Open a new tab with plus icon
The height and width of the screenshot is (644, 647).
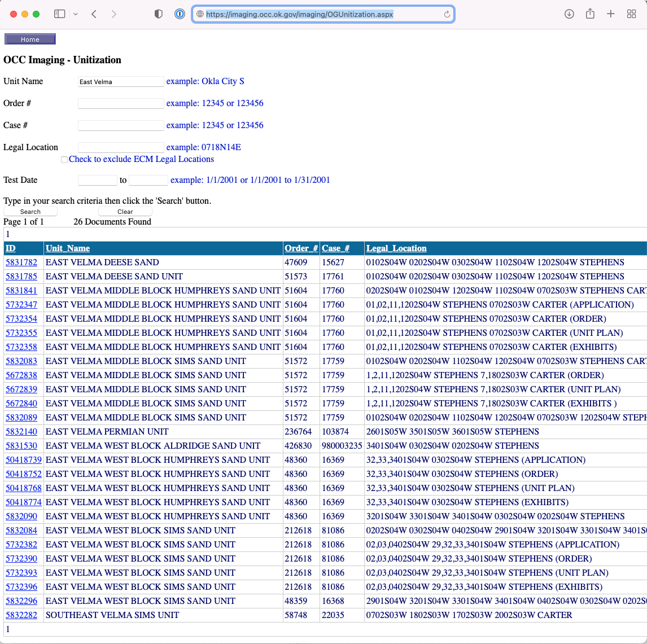[611, 14]
